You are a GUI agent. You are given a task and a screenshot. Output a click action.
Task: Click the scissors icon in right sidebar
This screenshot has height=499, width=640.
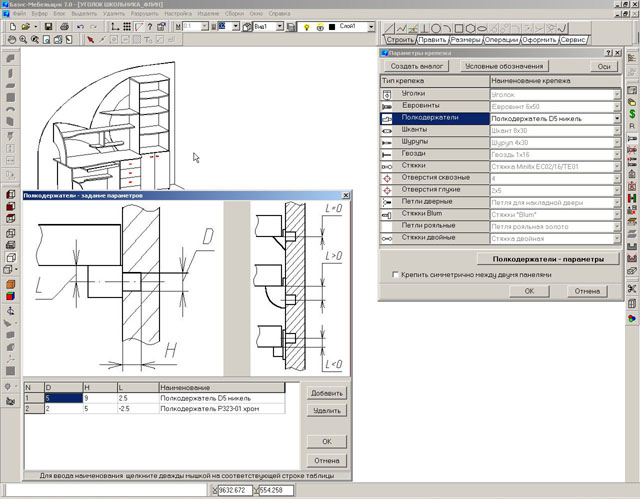tap(631, 289)
